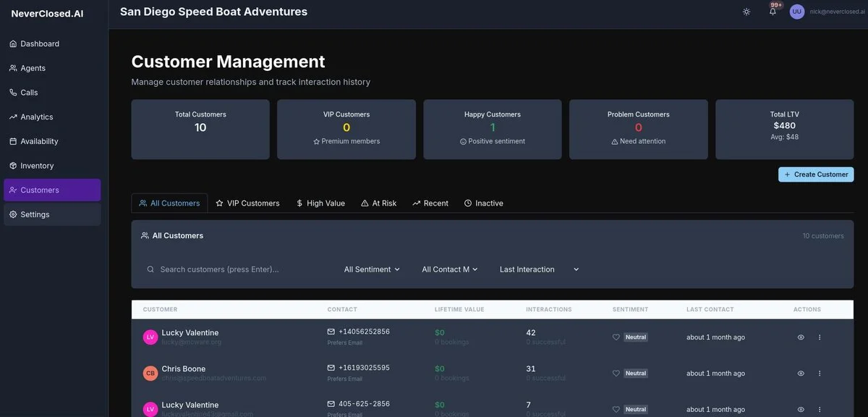Open more actions menu for Chris Boone
The width and height of the screenshot is (868, 417).
[x=820, y=374]
